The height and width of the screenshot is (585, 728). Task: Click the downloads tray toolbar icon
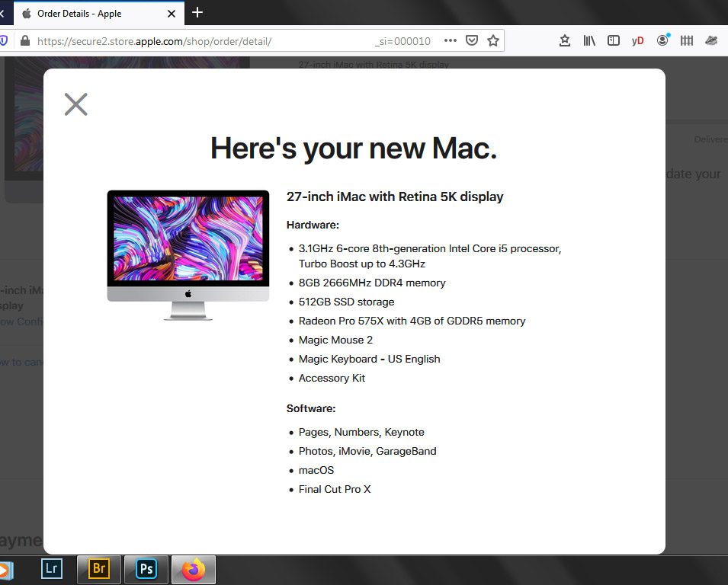[565, 41]
